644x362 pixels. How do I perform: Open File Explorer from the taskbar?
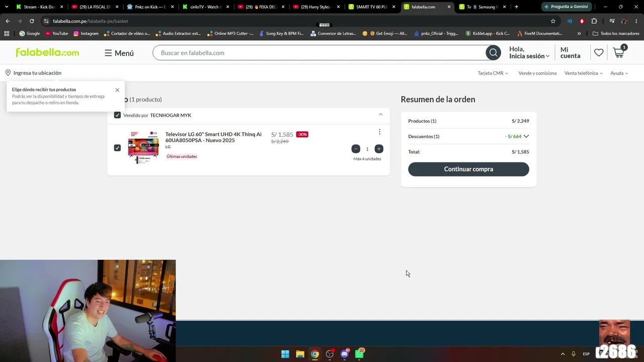300,354
